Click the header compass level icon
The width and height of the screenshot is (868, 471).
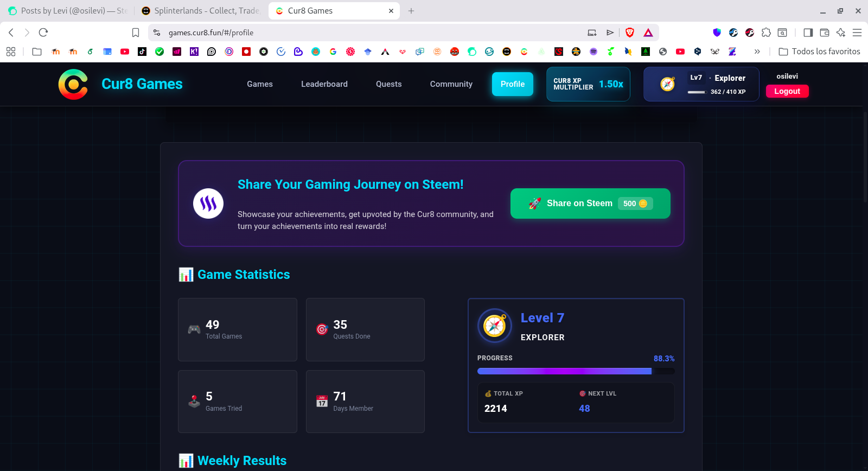[x=668, y=84]
